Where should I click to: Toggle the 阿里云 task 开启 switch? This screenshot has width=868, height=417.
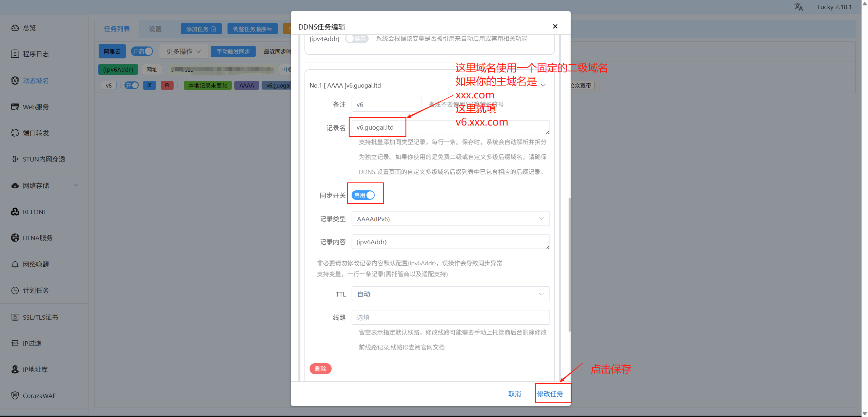tap(142, 51)
